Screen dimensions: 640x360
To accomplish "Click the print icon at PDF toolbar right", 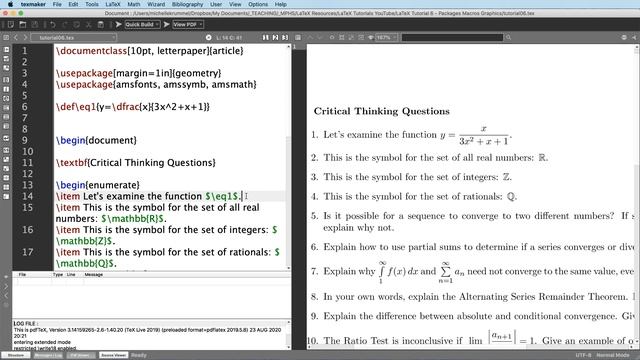I will point(624,38).
